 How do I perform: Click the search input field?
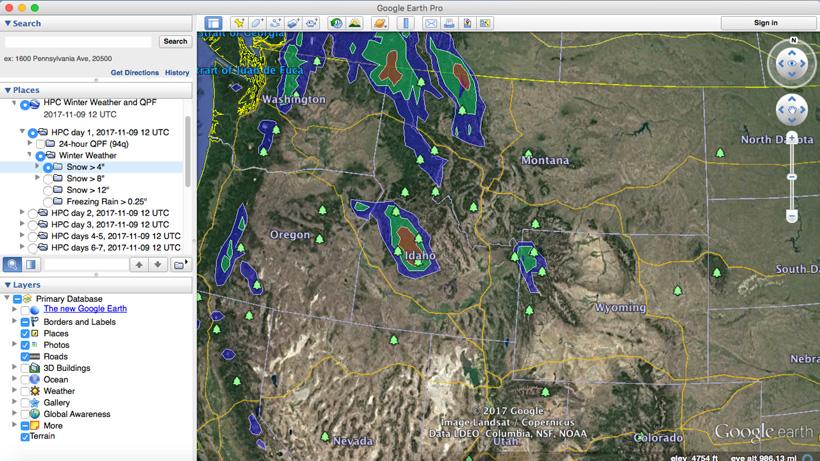click(78, 42)
